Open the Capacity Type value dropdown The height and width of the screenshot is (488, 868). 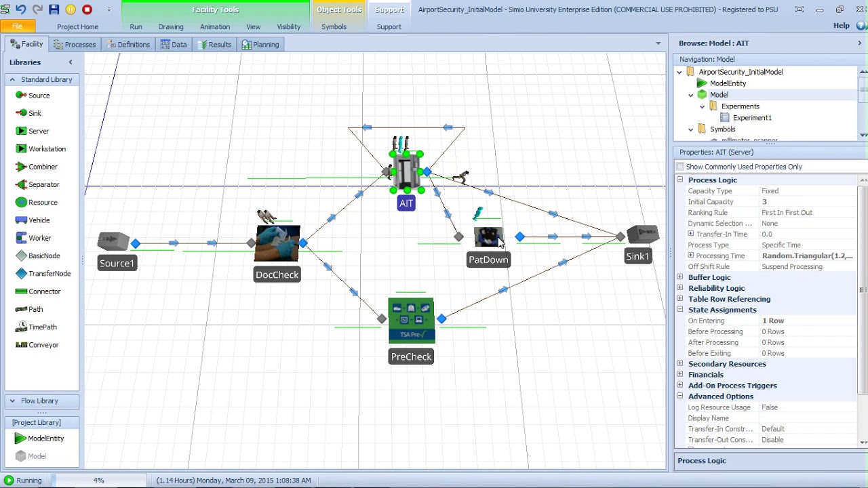(x=809, y=191)
